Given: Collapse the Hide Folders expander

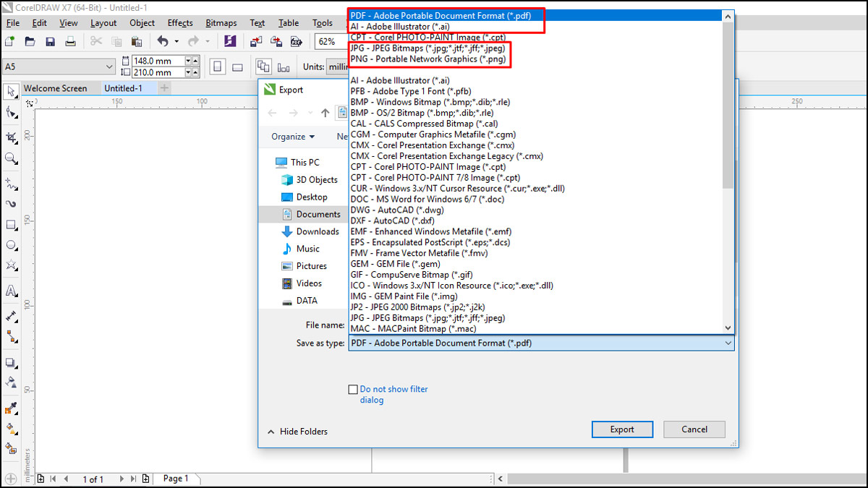Looking at the screenshot, I should click(x=297, y=432).
